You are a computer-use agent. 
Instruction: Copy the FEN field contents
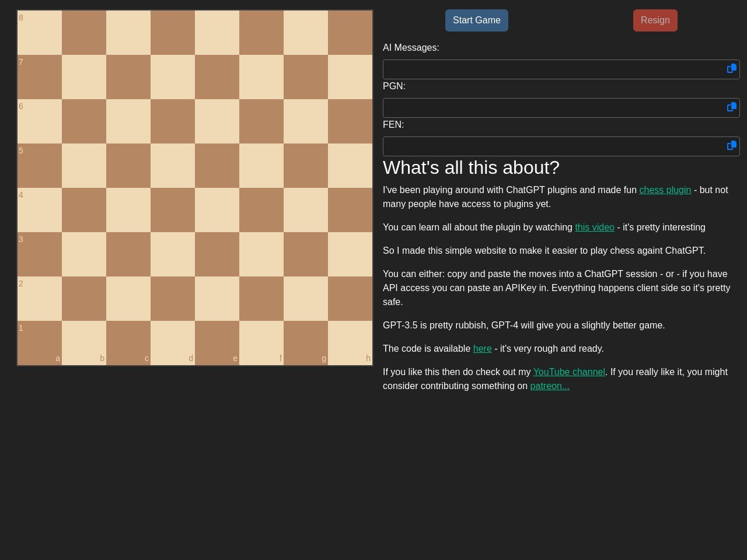tap(732, 146)
